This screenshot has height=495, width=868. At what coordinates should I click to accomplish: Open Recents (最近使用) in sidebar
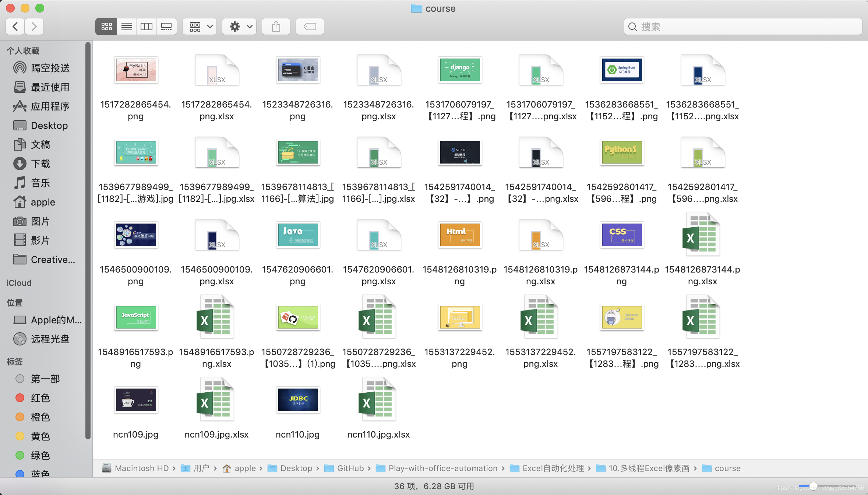[42, 87]
